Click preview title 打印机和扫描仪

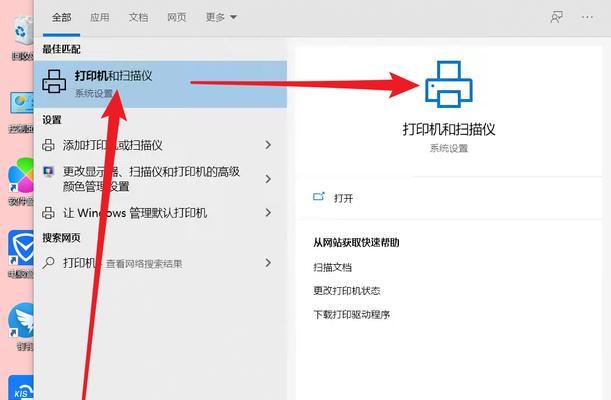(x=449, y=129)
